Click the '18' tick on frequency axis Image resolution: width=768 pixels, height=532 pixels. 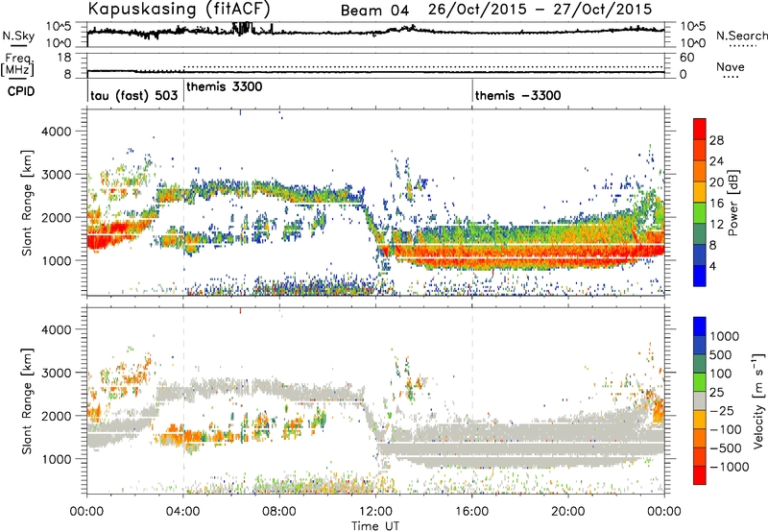pos(64,58)
